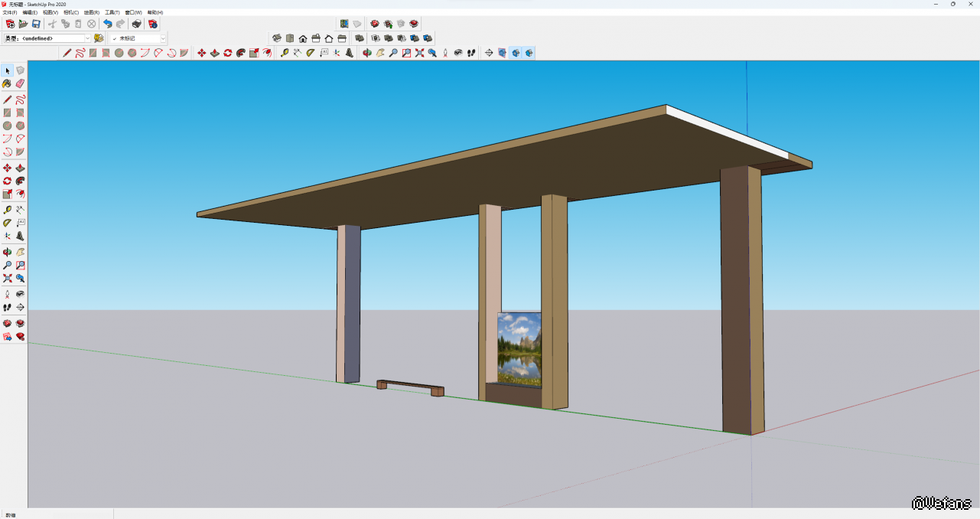Click the Paint Bucket tool
Screen dimensions: 980x519
[x=8, y=83]
